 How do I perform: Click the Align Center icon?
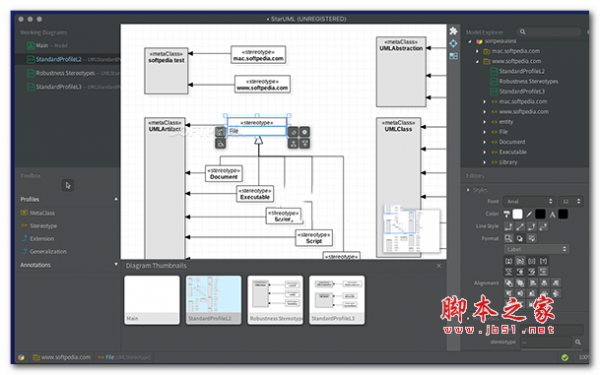click(x=544, y=283)
